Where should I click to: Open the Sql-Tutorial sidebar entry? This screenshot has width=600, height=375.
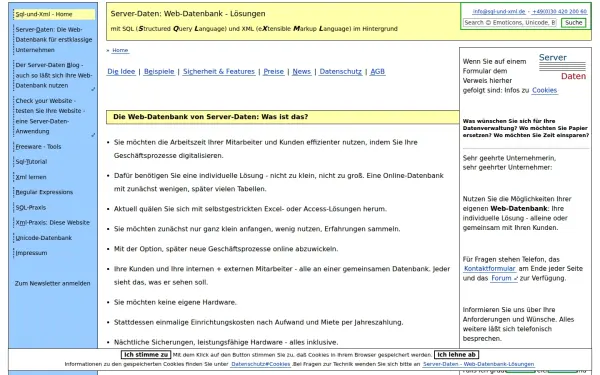pos(31,162)
